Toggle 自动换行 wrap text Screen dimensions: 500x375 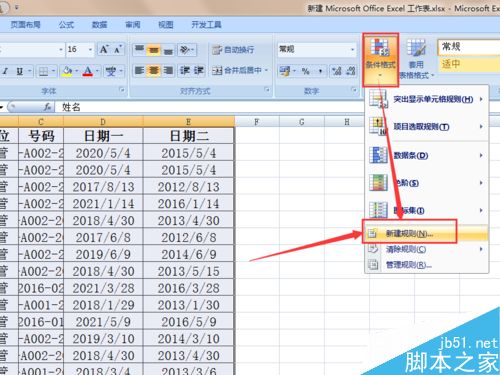[233, 50]
